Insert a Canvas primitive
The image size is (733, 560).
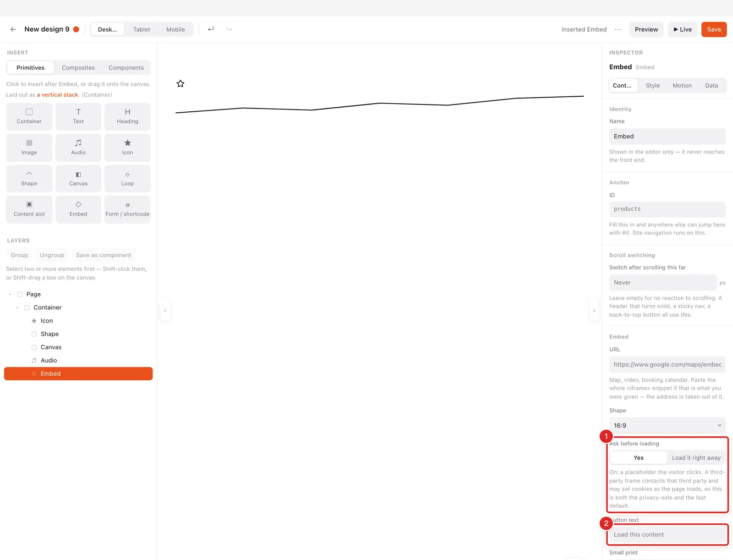(78, 179)
